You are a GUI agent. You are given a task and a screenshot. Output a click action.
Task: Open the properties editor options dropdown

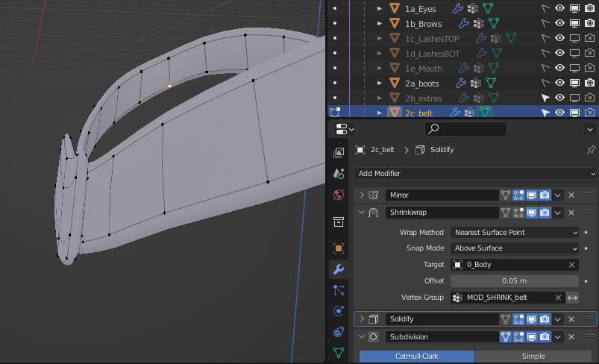(x=590, y=129)
